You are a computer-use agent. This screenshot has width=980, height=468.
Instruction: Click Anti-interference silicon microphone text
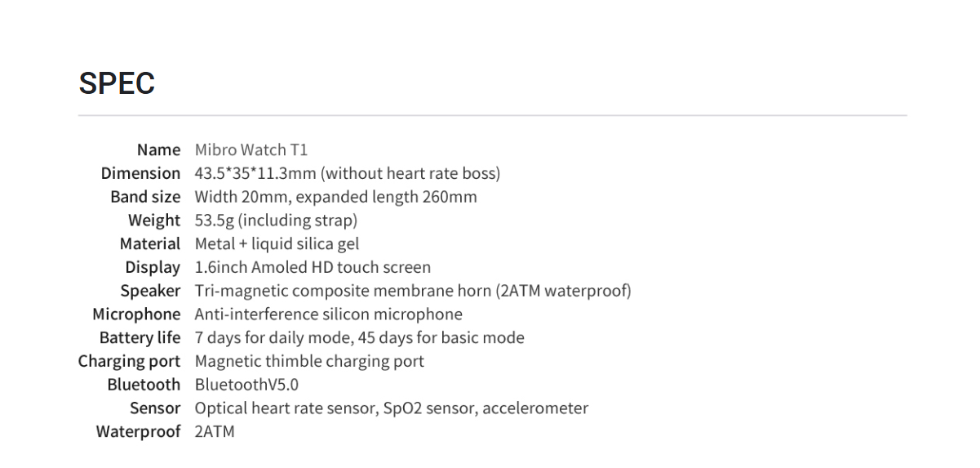(329, 314)
